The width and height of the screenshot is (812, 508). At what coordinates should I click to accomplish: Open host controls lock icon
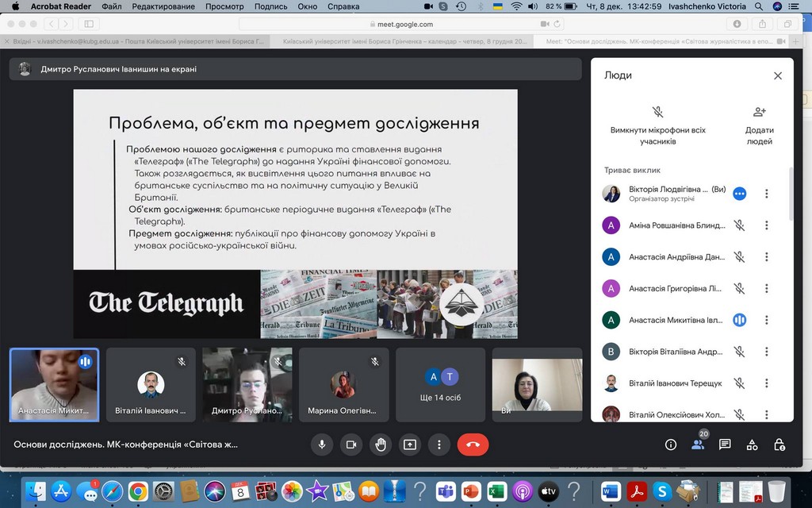pos(779,444)
